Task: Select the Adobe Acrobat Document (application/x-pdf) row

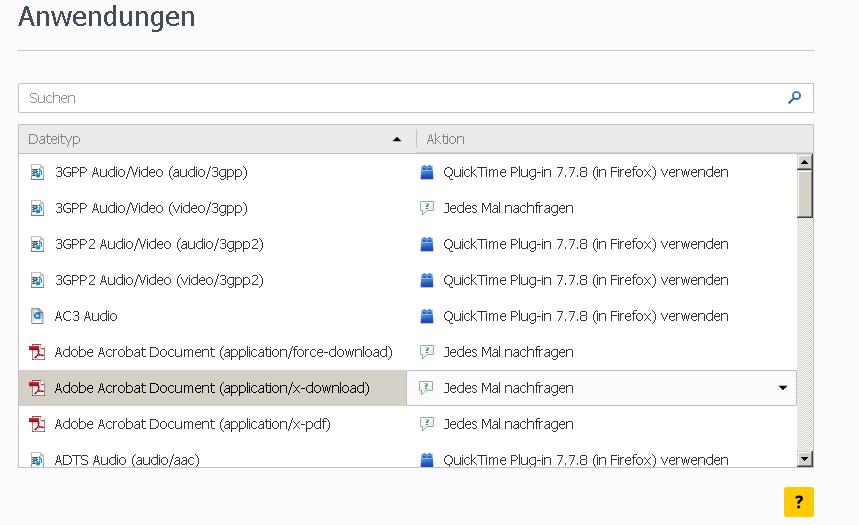Action: coord(192,424)
